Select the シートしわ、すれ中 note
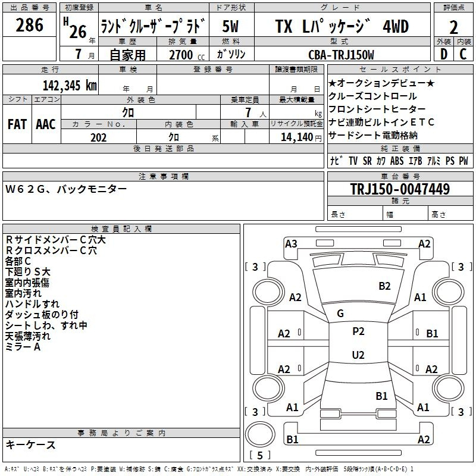The width and height of the screenshot is (476, 476). [46, 325]
